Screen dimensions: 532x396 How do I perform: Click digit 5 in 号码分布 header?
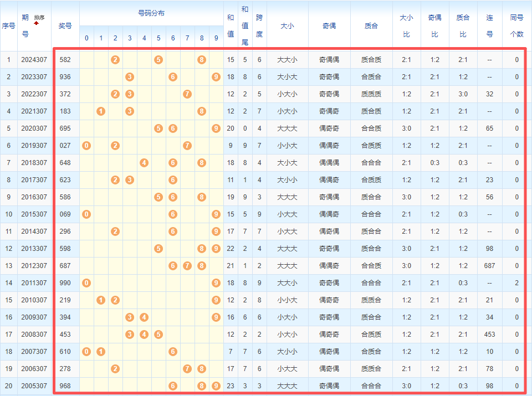click(158, 38)
